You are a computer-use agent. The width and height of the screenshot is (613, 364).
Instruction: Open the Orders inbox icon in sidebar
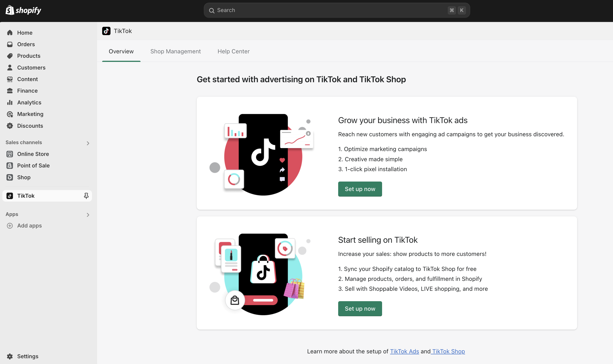[10, 44]
